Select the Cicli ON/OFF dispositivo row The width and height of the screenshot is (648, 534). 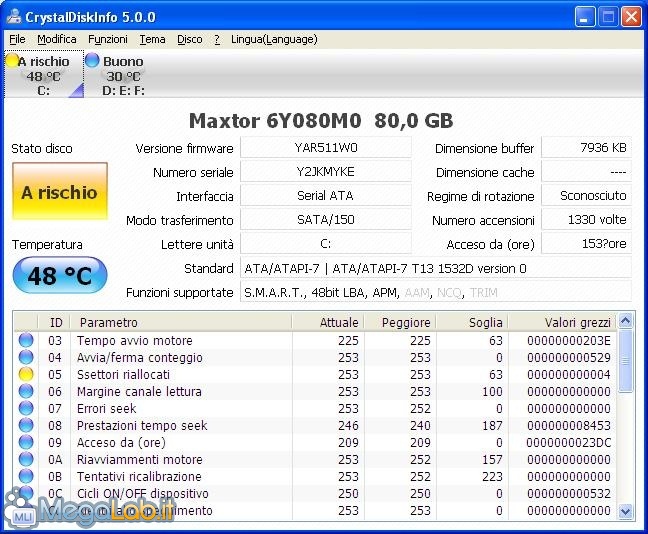[315, 493]
